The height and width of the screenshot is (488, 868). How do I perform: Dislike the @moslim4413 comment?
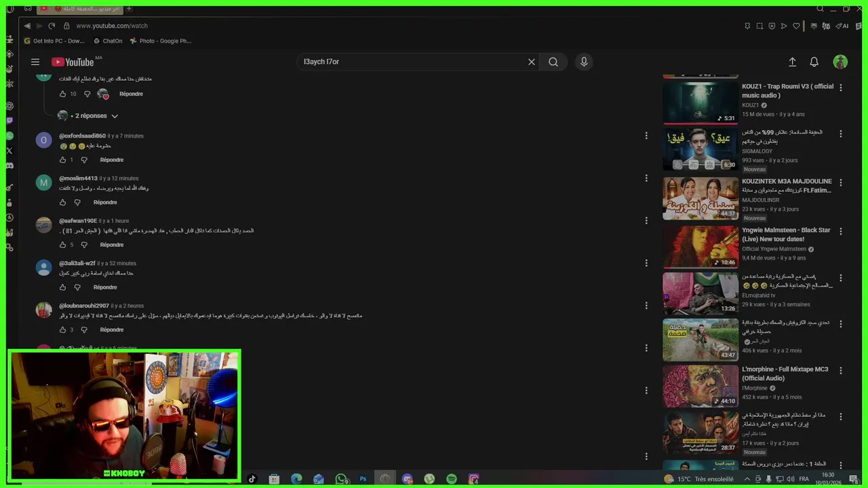click(77, 203)
